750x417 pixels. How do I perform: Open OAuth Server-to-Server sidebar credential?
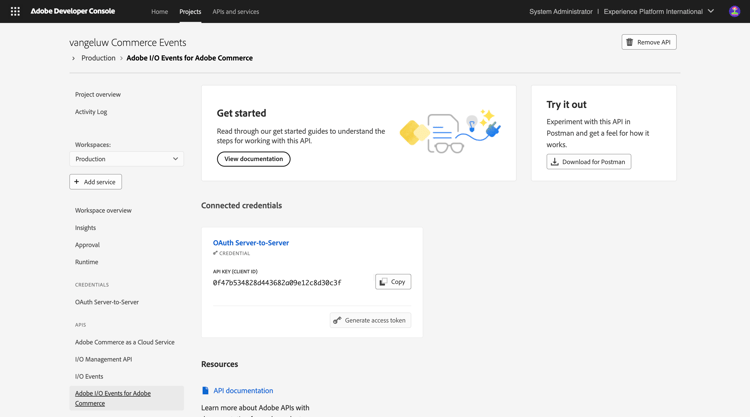(107, 302)
